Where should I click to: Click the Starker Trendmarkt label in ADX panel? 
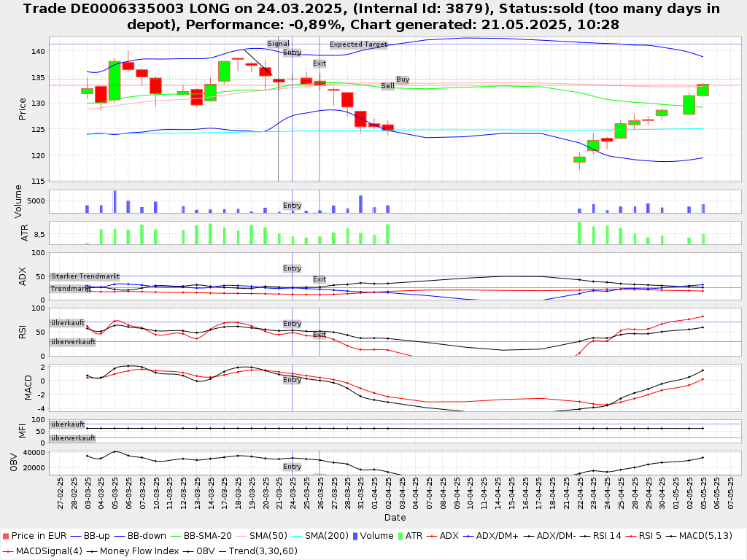point(85,277)
